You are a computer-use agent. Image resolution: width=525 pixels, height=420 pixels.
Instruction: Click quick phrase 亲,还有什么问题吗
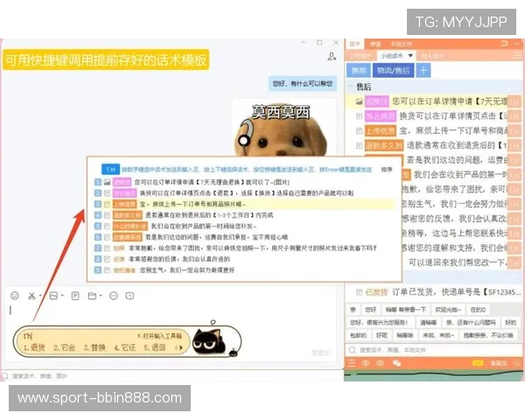471,323
